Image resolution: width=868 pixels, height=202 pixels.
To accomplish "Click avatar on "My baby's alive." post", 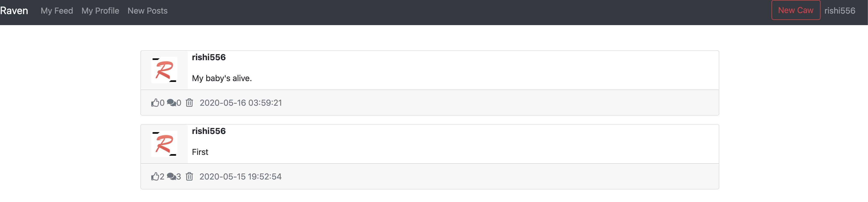I will point(164,70).
